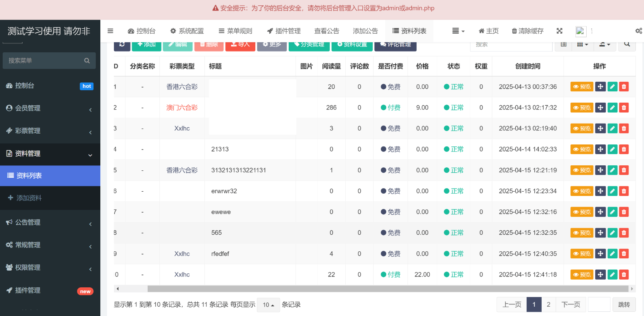Click the 跳转 jump button
644x316 pixels.
(x=624, y=305)
